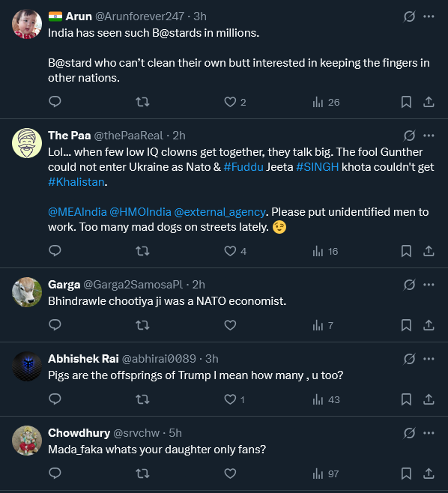The image size is (448, 493).
Task: Open Garga's cow profile picture
Action: click(x=27, y=292)
